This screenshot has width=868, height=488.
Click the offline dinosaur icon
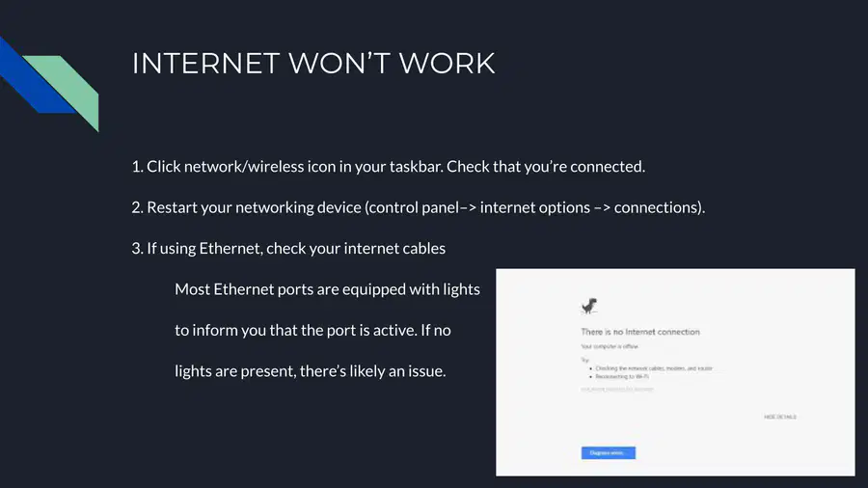[x=589, y=306]
